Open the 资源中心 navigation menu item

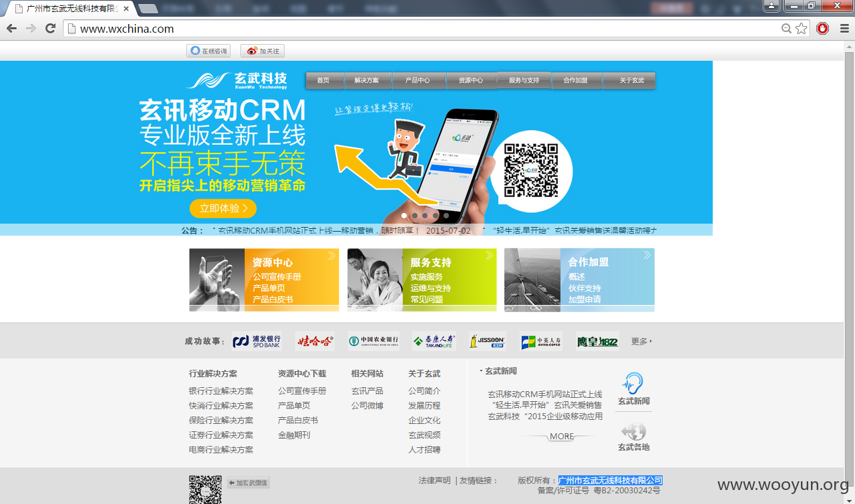click(471, 80)
